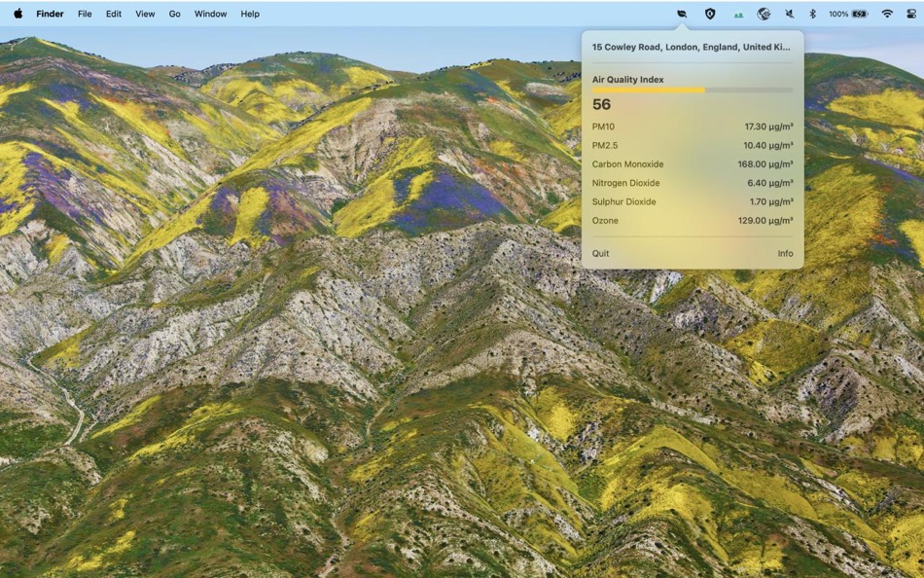Click the 168.00 µg/m³ value
The width and height of the screenshot is (924, 578).
(765, 164)
